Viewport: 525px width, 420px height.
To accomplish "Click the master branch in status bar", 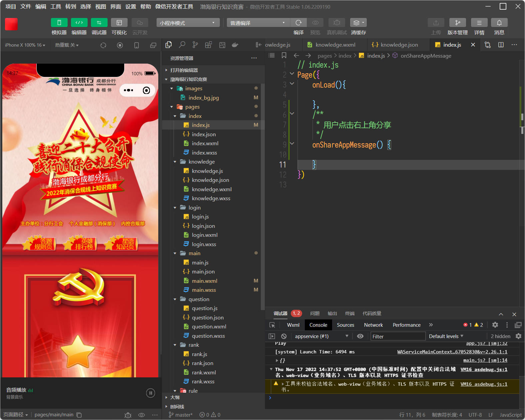I will 181,415.
